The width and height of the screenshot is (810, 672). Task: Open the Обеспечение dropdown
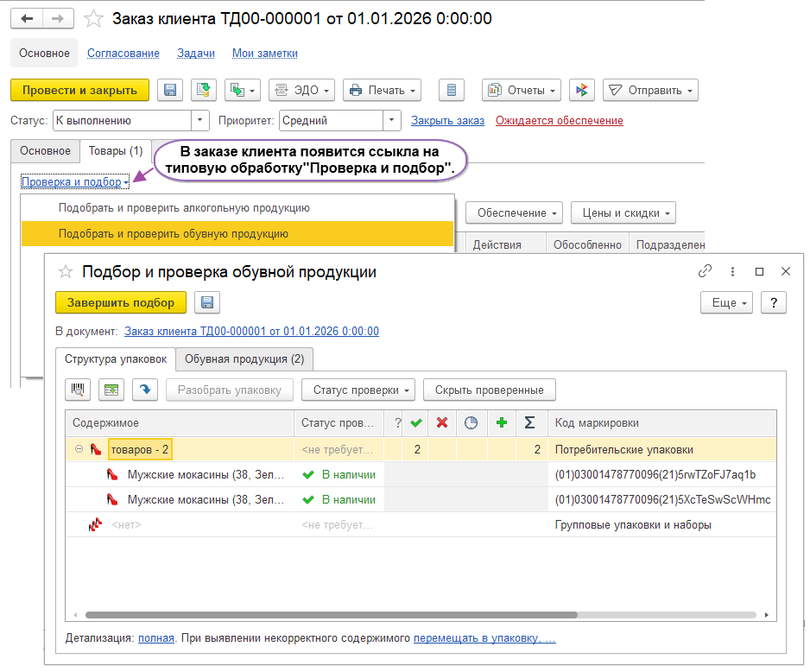pos(514,212)
